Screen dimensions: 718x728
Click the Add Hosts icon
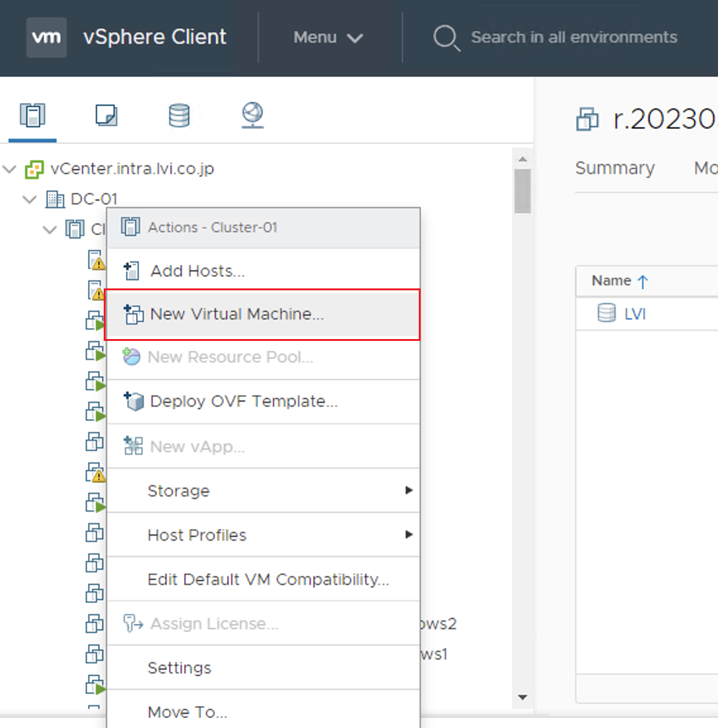[132, 271]
